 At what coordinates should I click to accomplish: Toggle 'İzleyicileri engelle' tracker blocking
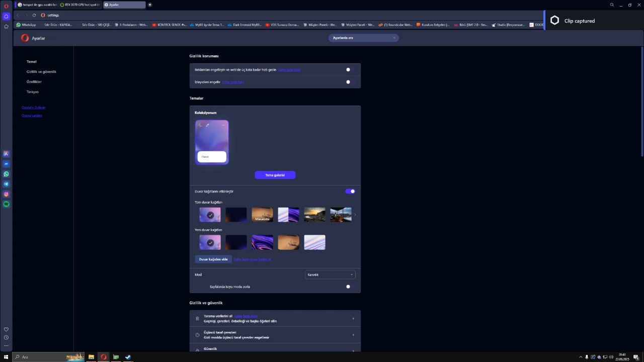coord(350,82)
